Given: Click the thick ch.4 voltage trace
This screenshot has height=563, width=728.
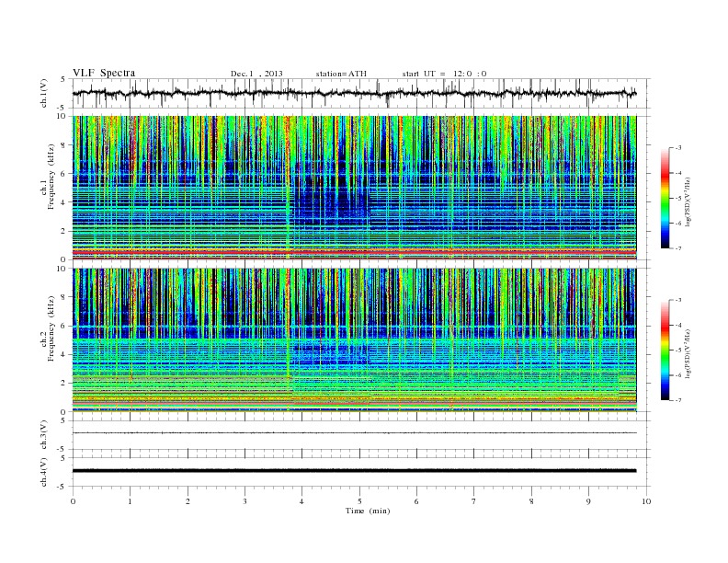Looking at the screenshot, I should click(354, 471).
